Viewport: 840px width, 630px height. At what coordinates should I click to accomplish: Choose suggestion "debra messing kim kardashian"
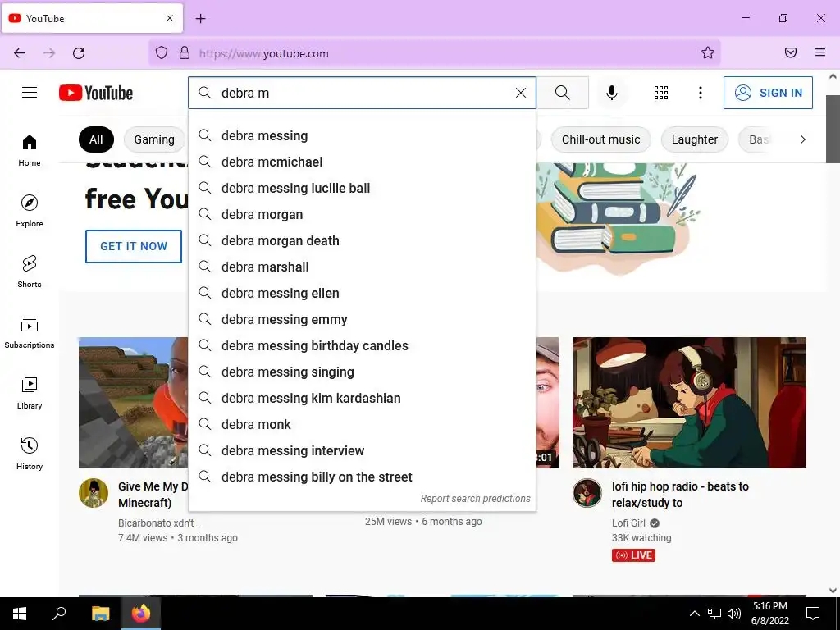[362, 398]
